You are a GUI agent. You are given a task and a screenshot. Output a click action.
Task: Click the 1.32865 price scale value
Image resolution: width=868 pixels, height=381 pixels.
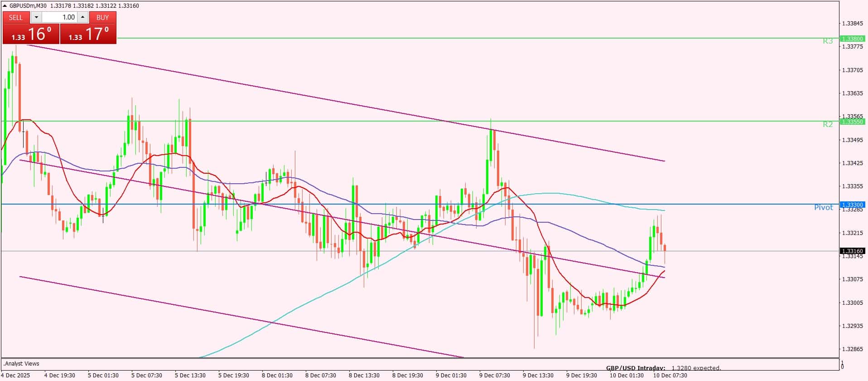pos(852,349)
